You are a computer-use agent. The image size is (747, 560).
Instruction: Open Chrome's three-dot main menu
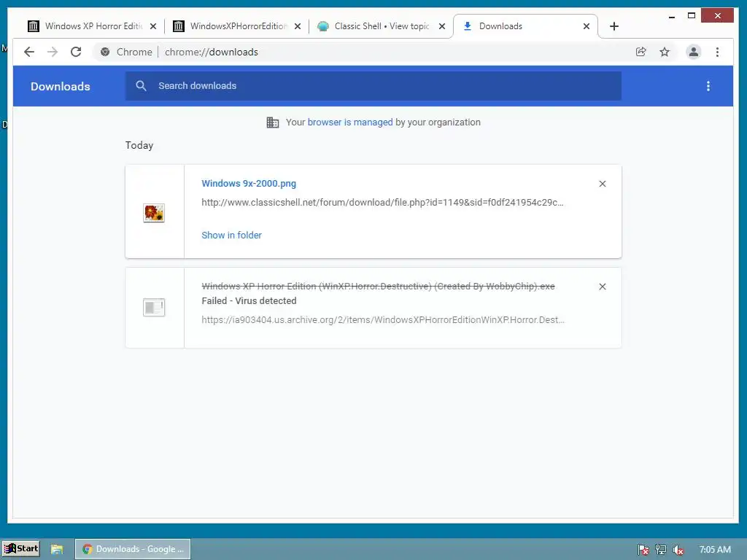pyautogui.click(x=718, y=52)
